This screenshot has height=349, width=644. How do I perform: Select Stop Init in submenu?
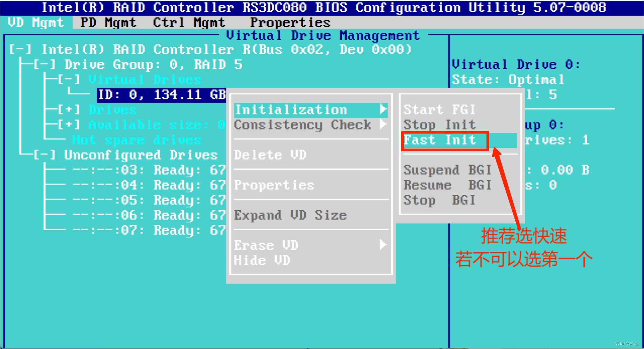(x=439, y=125)
